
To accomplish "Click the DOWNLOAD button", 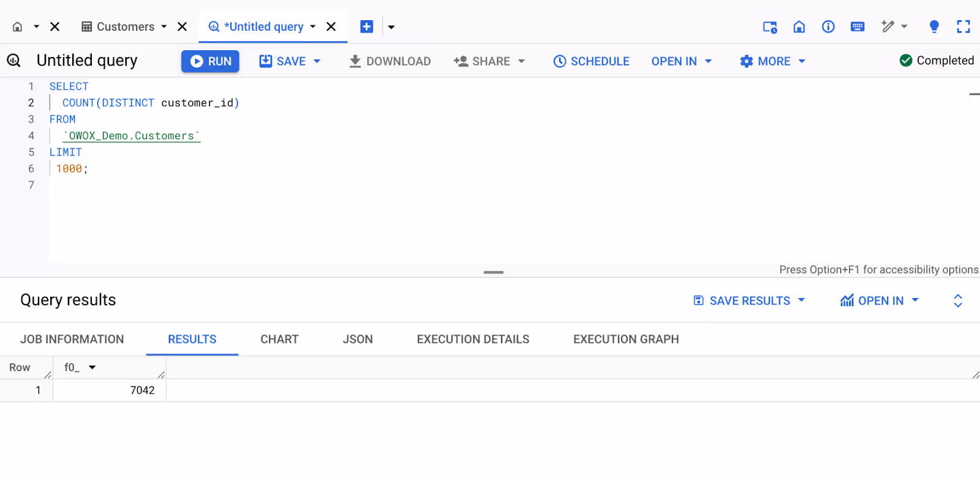I will pos(390,61).
